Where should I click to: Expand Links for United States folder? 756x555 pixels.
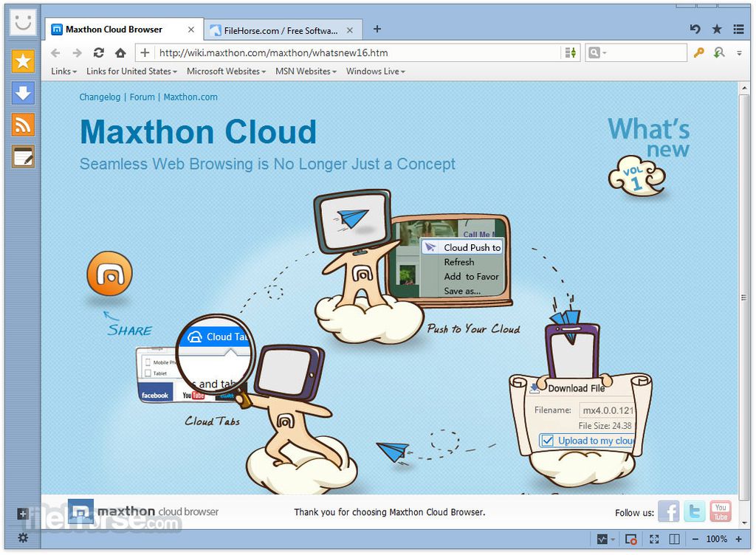point(131,72)
